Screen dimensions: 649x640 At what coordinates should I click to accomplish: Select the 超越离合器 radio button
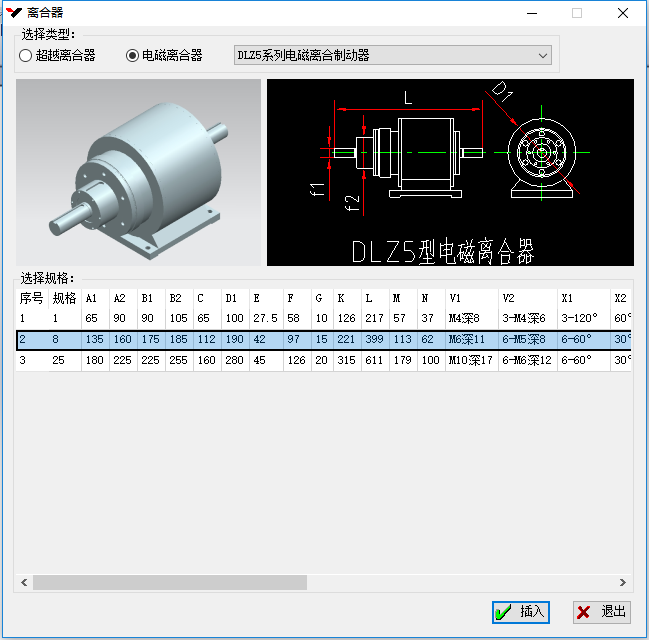26,56
